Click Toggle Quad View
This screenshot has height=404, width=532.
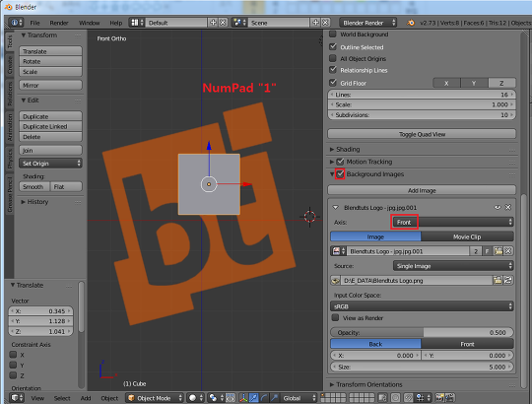[422, 134]
